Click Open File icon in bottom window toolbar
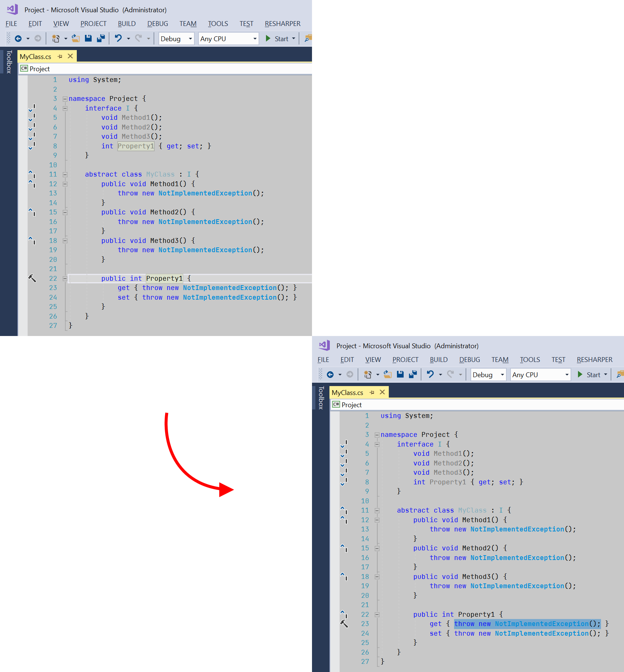624x672 pixels. [388, 374]
